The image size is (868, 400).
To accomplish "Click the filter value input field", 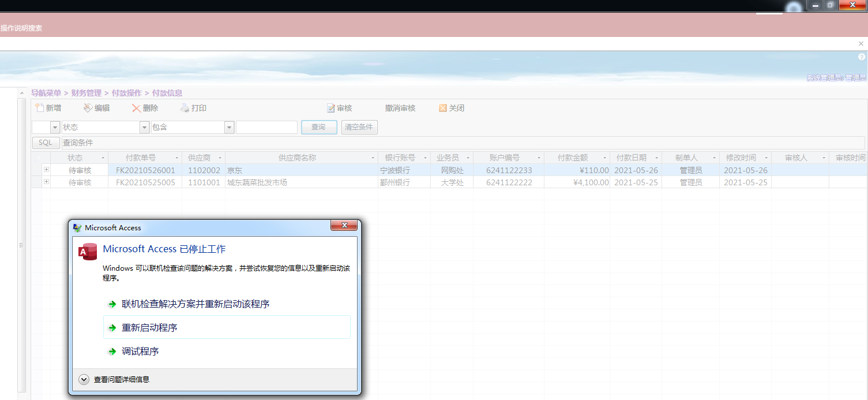I will pyautogui.click(x=266, y=127).
